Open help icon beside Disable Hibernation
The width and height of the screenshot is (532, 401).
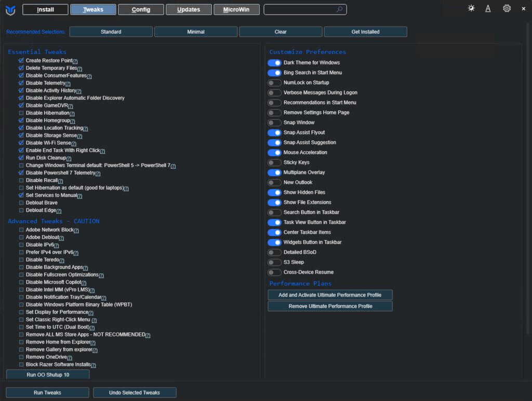tap(72, 114)
